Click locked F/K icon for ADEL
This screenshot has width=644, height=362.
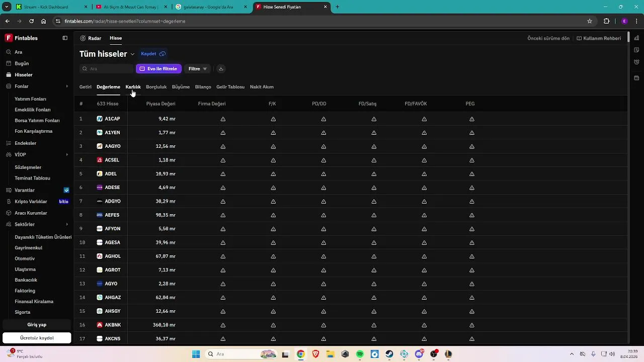point(273,174)
